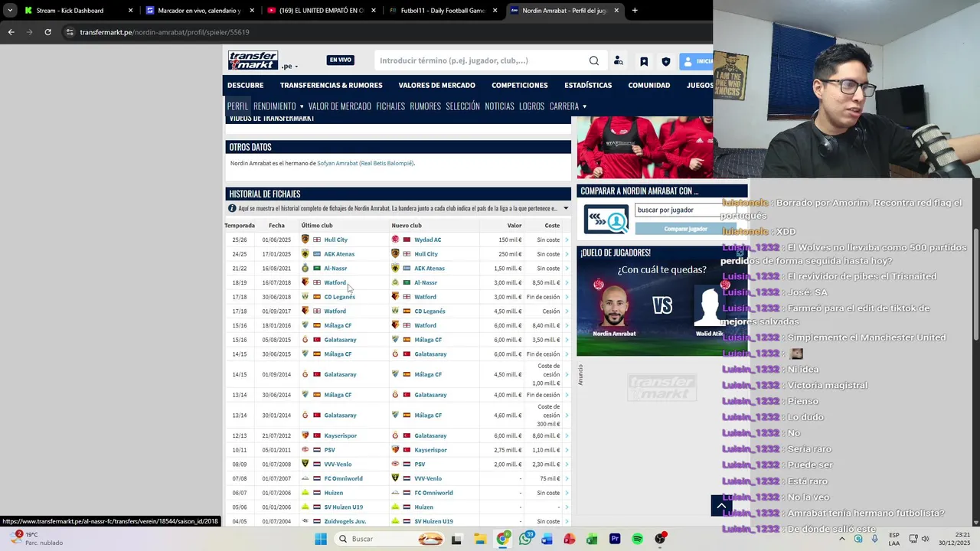Viewport: 980px width, 551px height.
Task: Click Hull City in the 25/26 row
Action: click(335, 240)
